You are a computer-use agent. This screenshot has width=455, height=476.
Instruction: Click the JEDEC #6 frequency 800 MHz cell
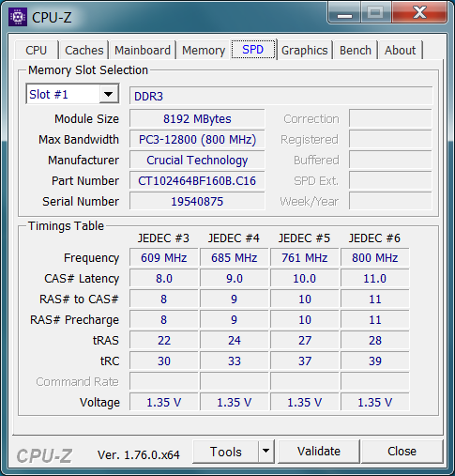(374, 258)
